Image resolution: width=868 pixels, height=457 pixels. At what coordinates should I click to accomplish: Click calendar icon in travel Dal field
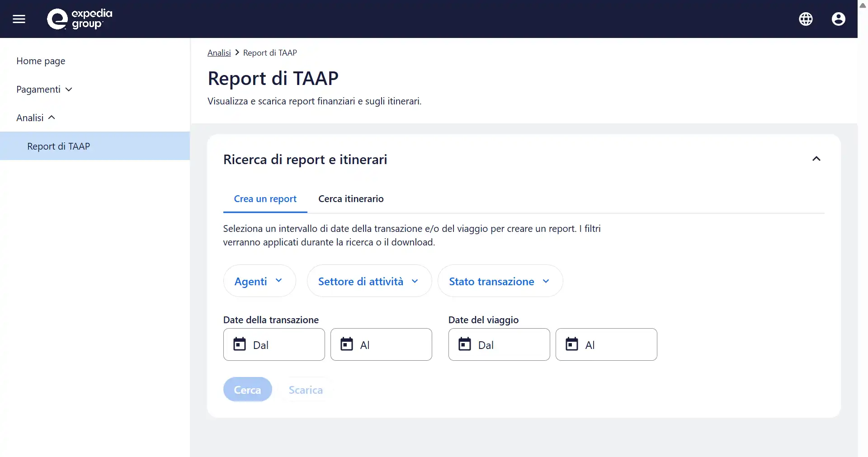(x=465, y=344)
